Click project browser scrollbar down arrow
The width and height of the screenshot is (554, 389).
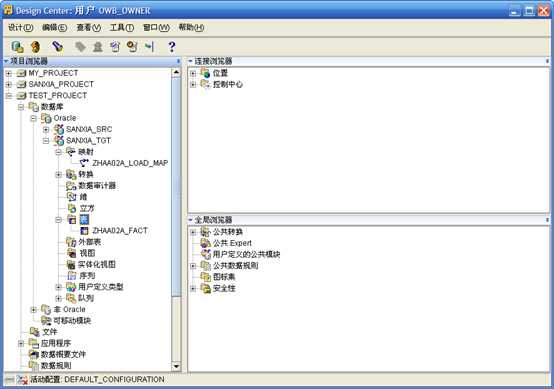(176, 366)
